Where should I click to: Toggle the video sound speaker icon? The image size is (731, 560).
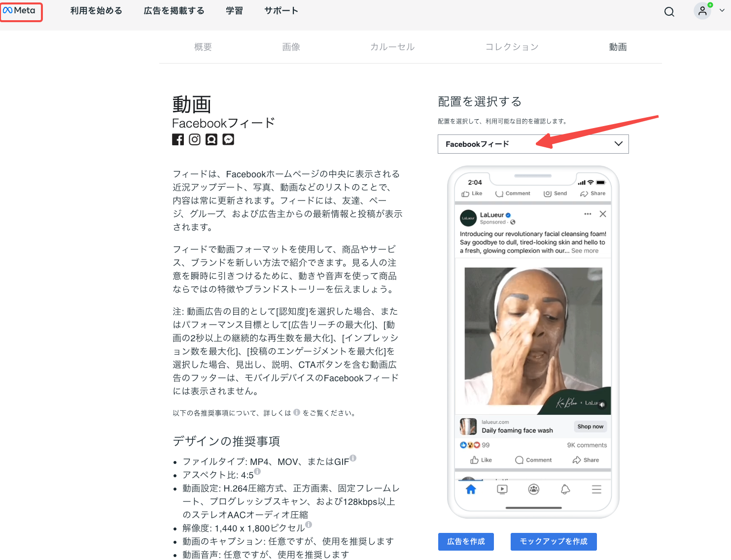(602, 404)
